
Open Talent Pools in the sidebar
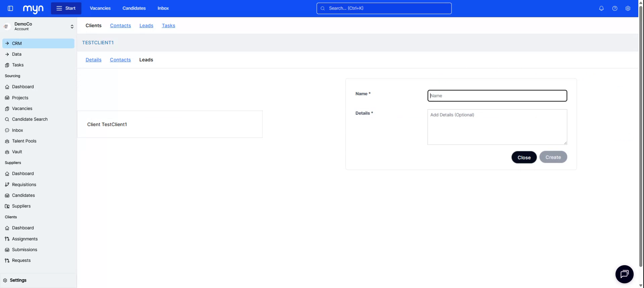(x=24, y=141)
